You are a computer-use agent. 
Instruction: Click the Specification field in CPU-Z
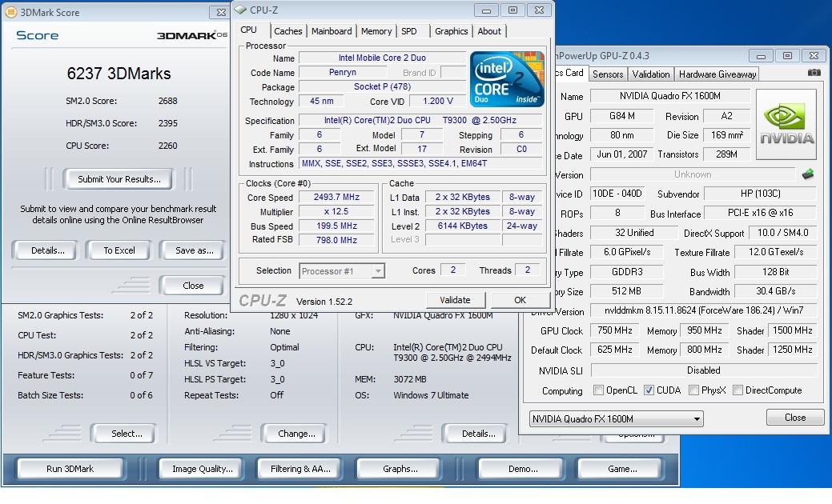point(420,120)
